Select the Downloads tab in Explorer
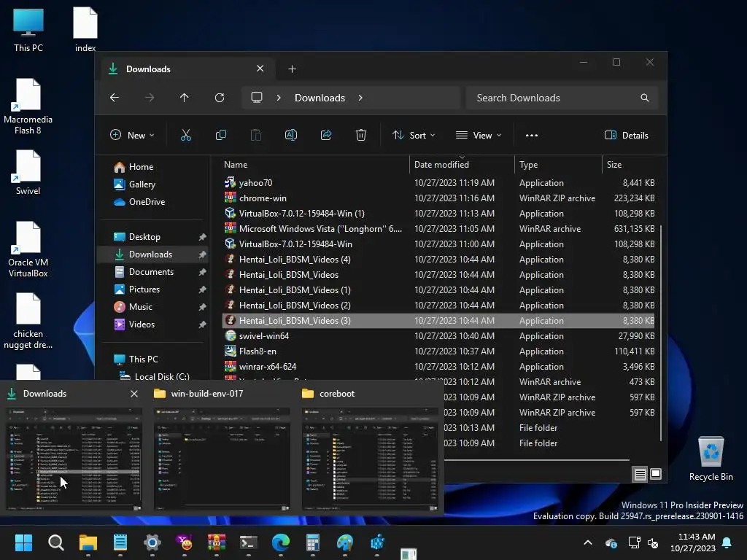747x560 pixels. coord(187,69)
